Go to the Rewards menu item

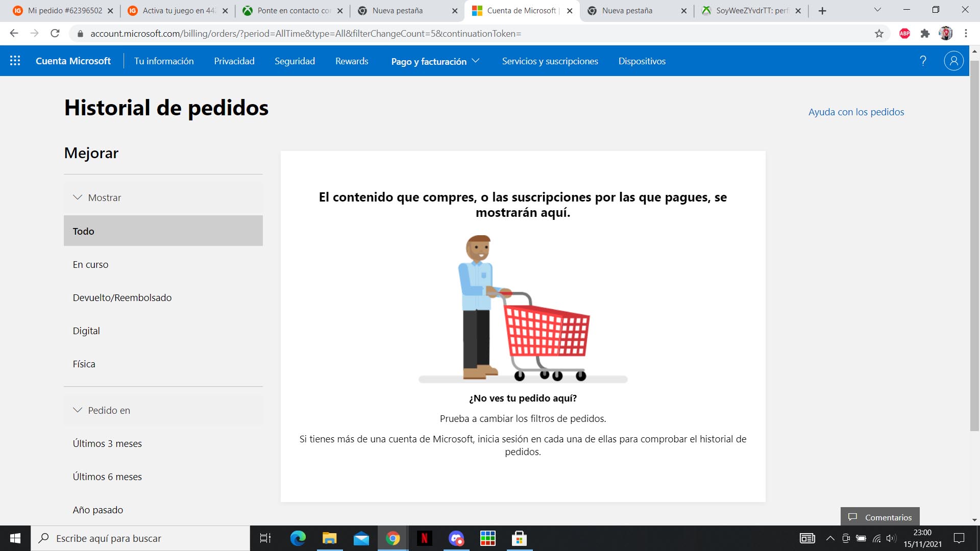tap(352, 61)
